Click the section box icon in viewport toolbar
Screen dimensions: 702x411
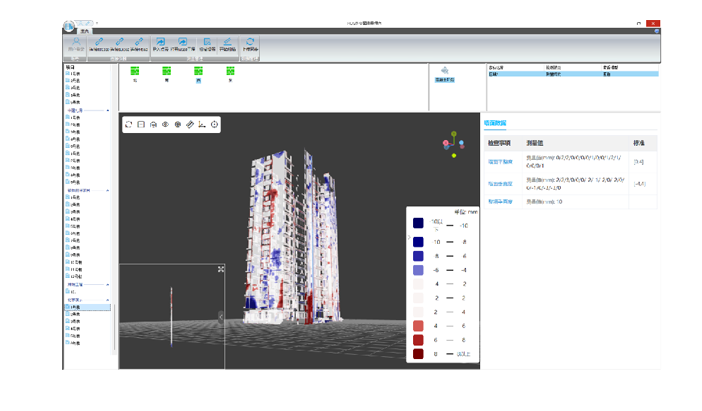coord(141,124)
